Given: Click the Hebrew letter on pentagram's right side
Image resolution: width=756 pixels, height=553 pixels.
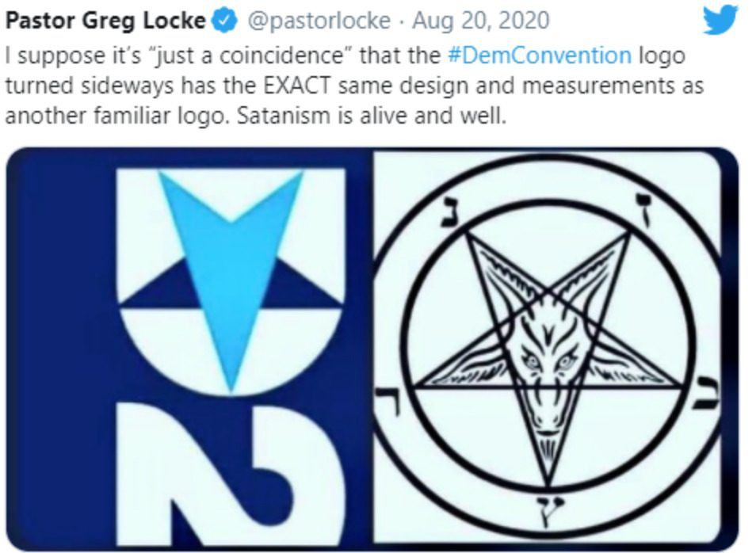Looking at the screenshot, I should click(x=707, y=394).
